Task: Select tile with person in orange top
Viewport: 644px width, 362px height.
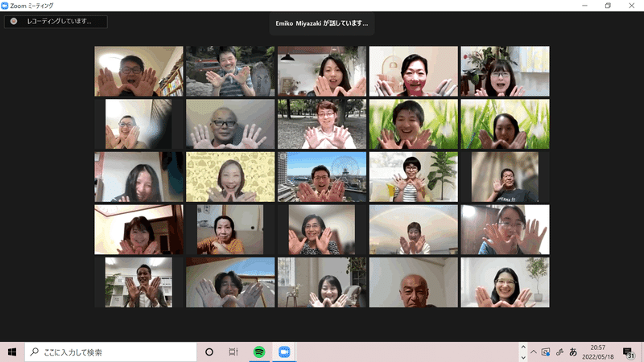Action: (230, 230)
